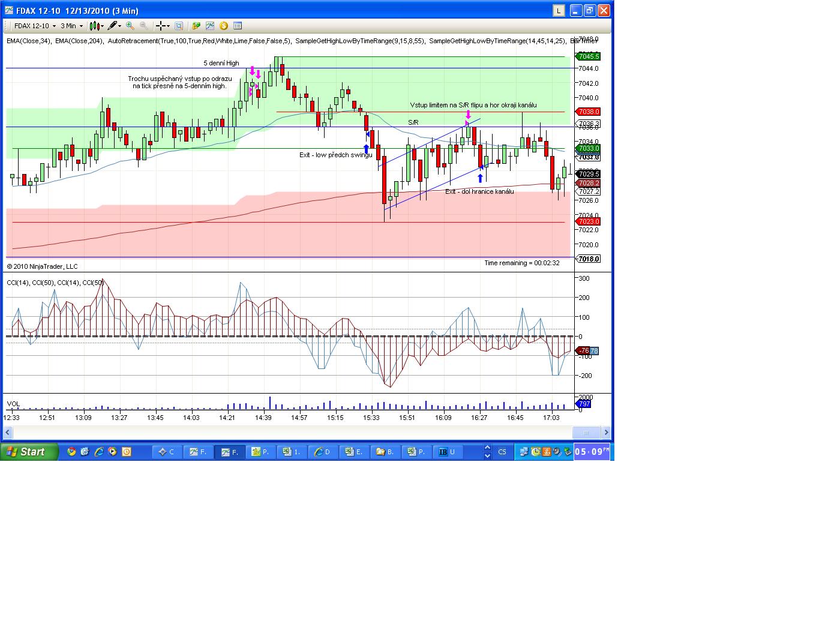
Task: Open the chart style dropdown arrow
Action: coord(103,26)
